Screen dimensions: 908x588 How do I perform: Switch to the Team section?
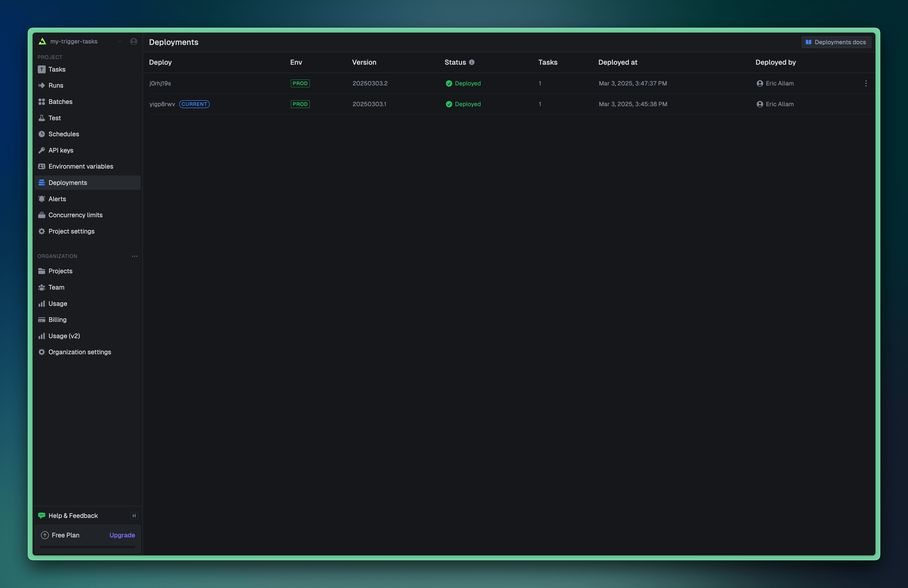[56, 287]
